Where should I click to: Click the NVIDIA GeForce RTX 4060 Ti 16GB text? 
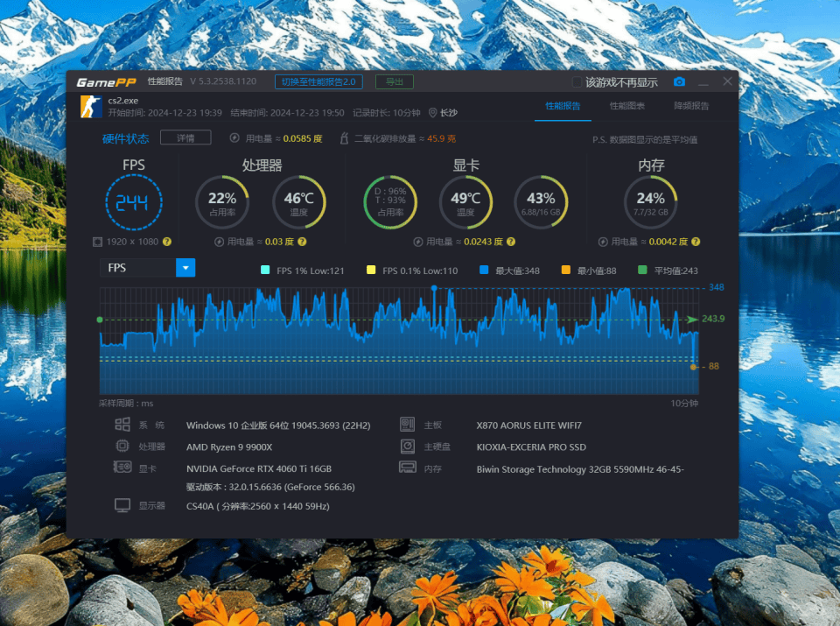click(x=259, y=468)
